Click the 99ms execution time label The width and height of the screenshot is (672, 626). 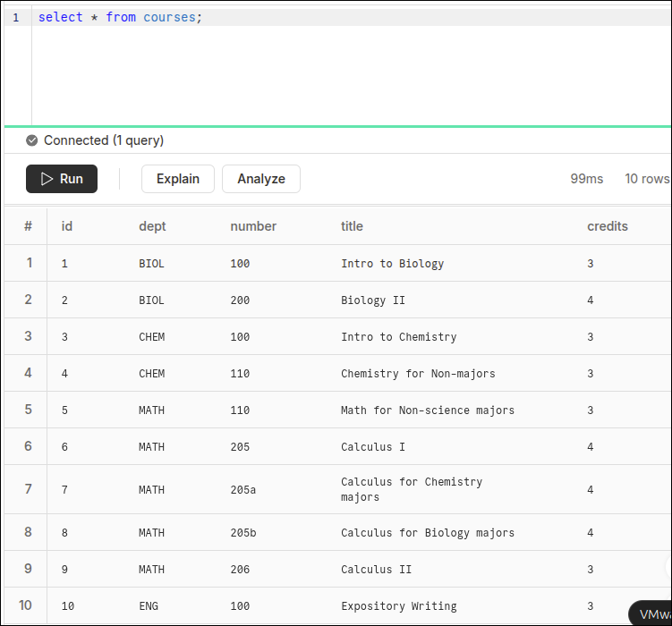pyautogui.click(x=587, y=179)
